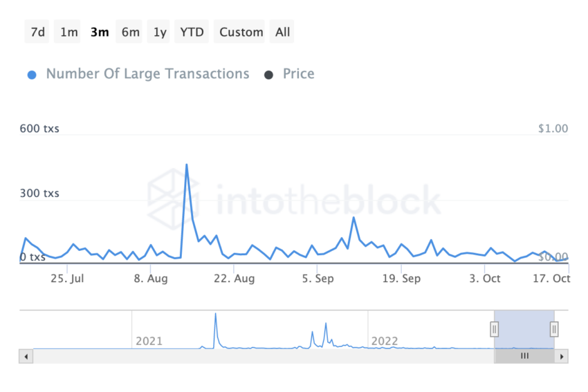Show All time range data
This screenshot has width=588, height=392.
coord(282,32)
